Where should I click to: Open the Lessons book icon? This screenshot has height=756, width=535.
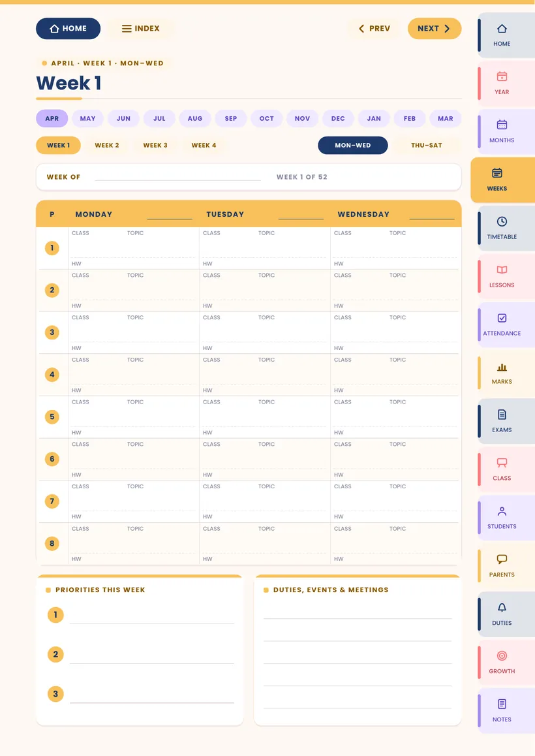[x=502, y=270]
